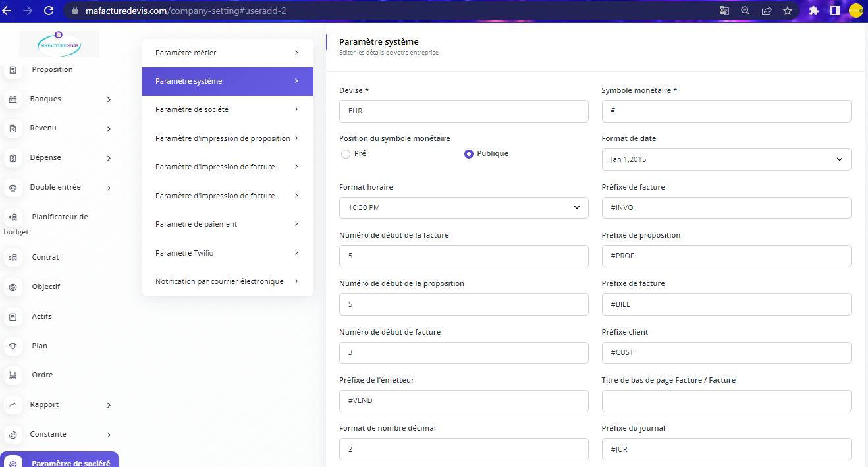Open Paramètre d'impression de proposition tab
The width and height of the screenshot is (868, 467).
228,138
